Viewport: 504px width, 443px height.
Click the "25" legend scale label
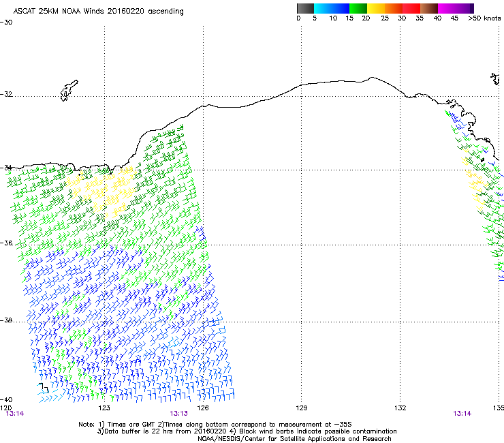(385, 18)
